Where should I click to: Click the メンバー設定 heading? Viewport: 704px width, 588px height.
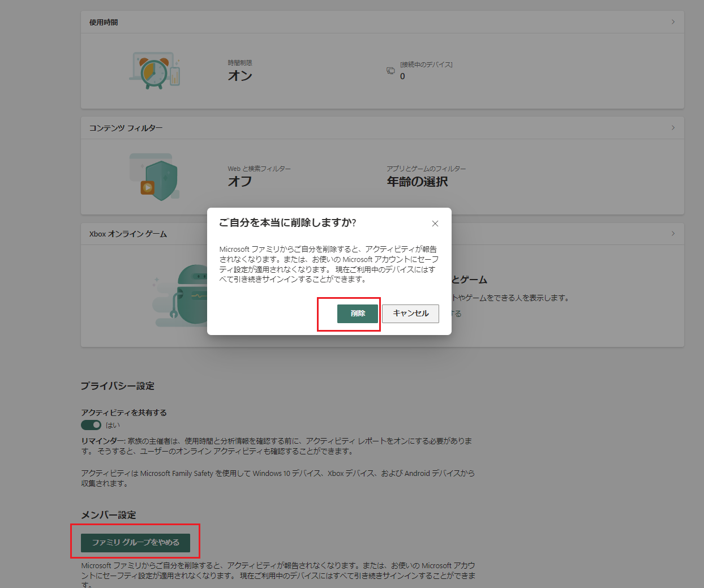click(x=109, y=515)
